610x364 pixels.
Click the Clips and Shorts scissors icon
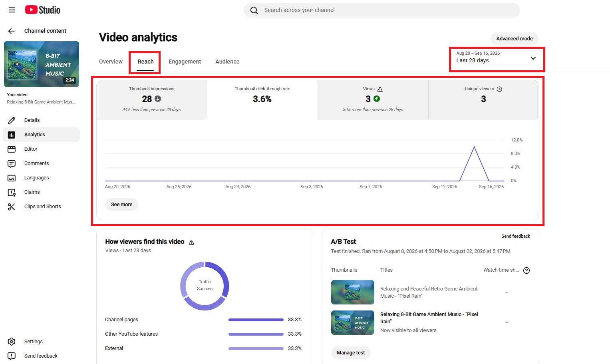pos(12,207)
